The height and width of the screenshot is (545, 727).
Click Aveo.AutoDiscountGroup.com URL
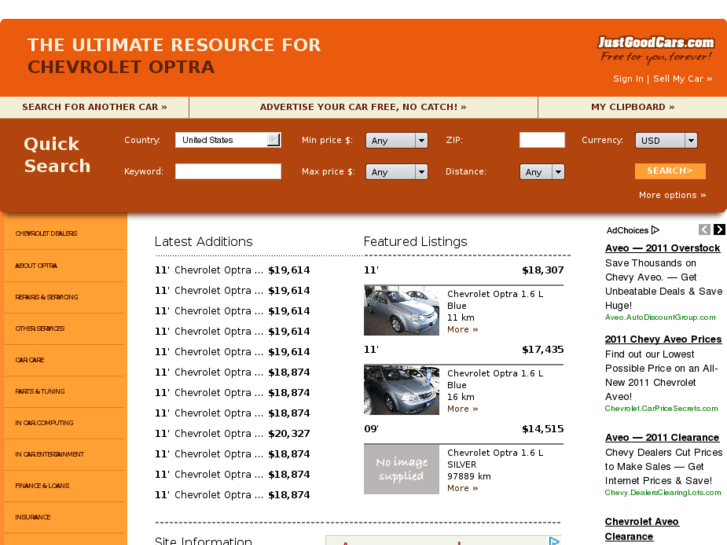[660, 318]
